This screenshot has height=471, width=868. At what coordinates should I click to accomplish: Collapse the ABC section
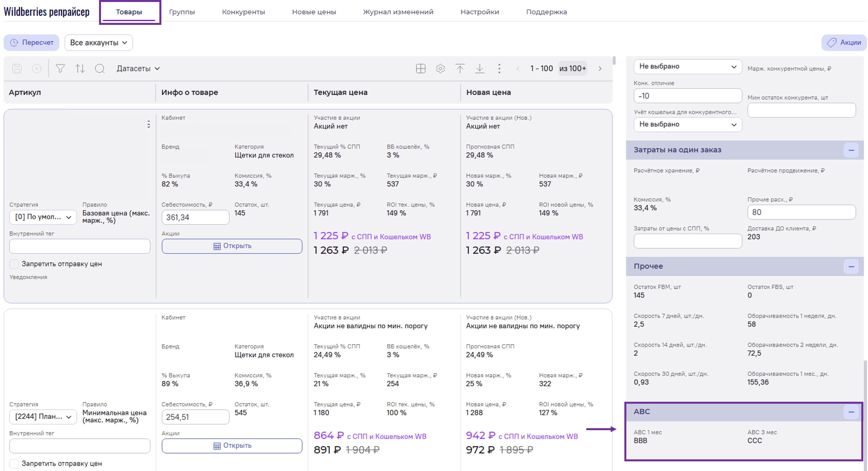(851, 412)
